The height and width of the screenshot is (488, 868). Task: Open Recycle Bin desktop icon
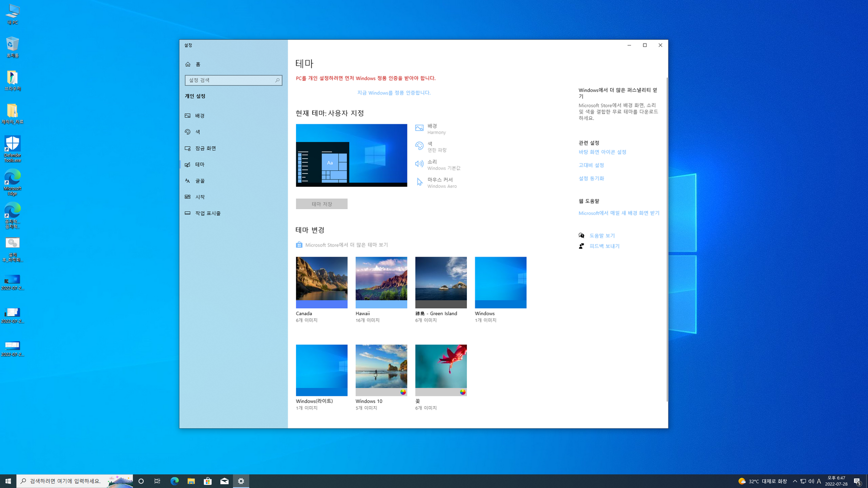pyautogui.click(x=13, y=47)
